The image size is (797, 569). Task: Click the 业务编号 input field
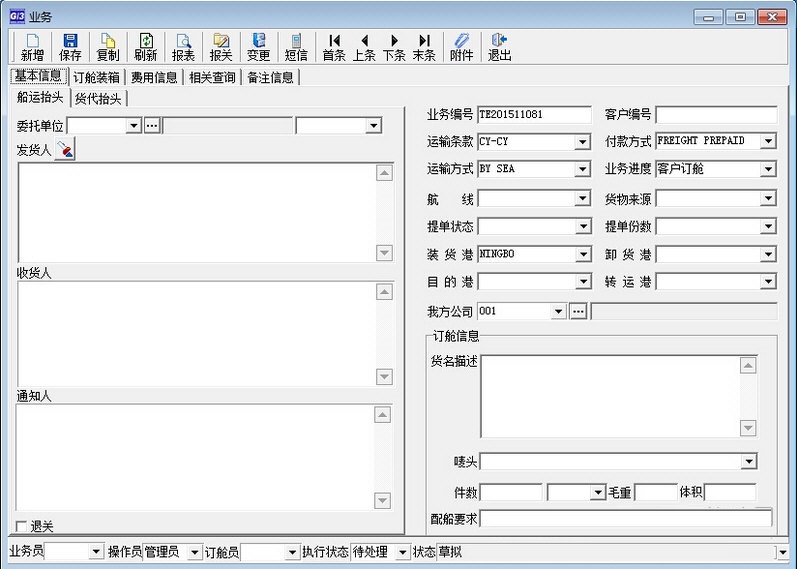pos(535,115)
